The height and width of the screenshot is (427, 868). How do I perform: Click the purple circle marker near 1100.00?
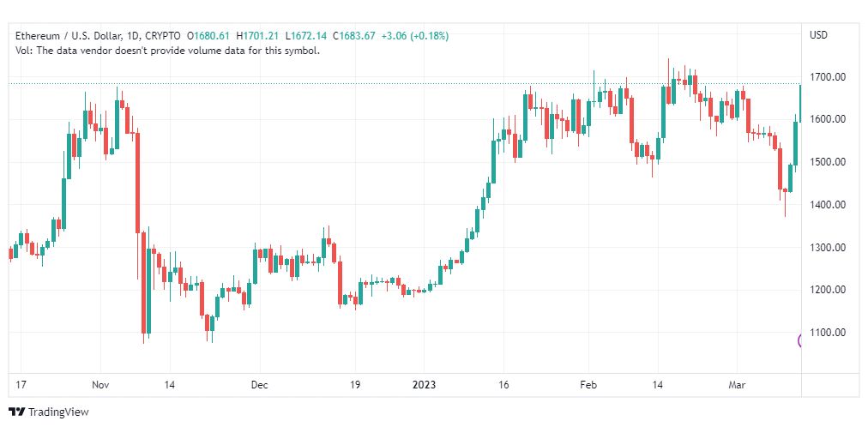(x=801, y=340)
